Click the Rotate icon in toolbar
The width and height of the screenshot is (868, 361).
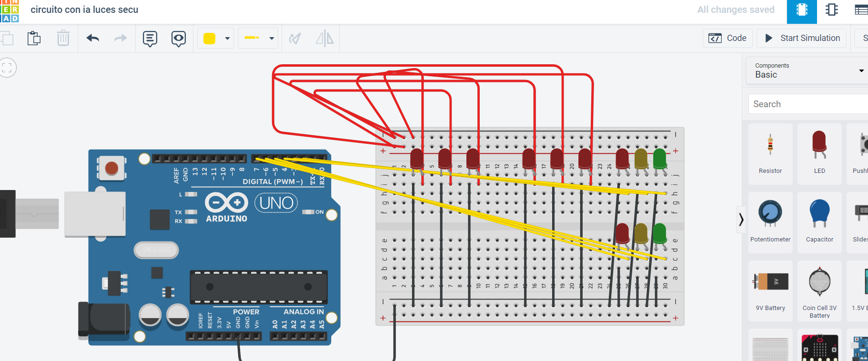point(295,38)
